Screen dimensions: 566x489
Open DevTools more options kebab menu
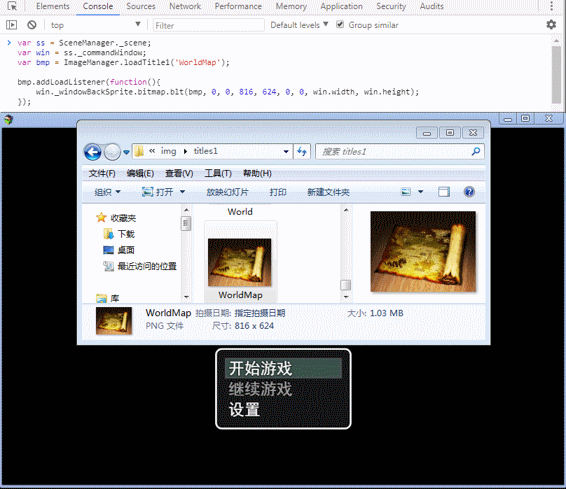point(551,6)
